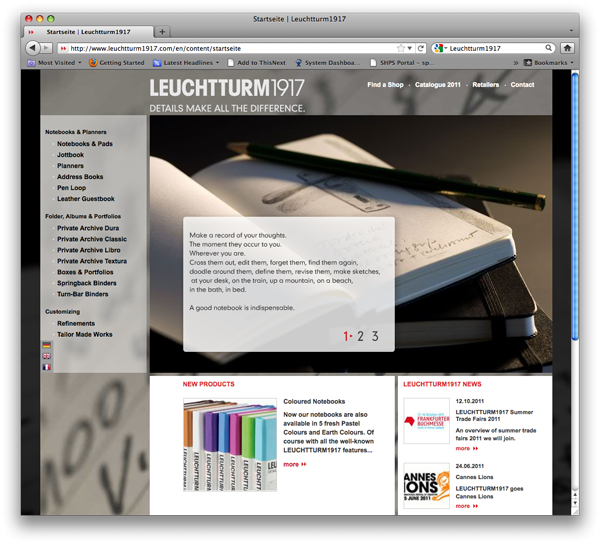
Task: Open Boxes & Portfolios
Action: click(x=85, y=272)
